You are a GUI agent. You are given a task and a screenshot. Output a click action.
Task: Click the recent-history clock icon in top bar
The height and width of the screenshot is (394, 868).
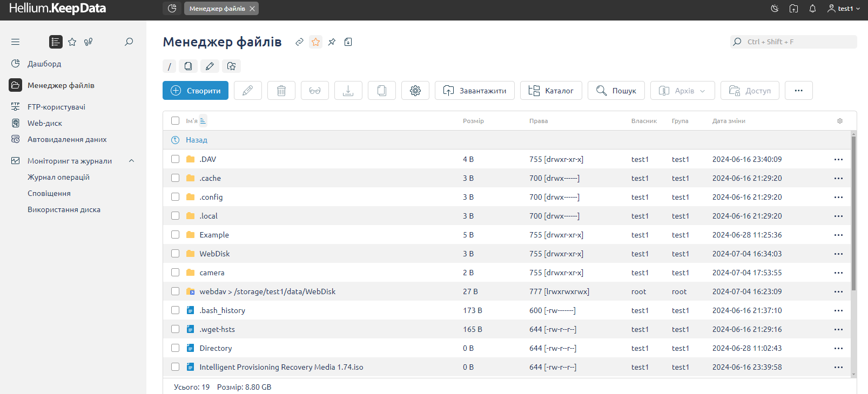point(172,9)
